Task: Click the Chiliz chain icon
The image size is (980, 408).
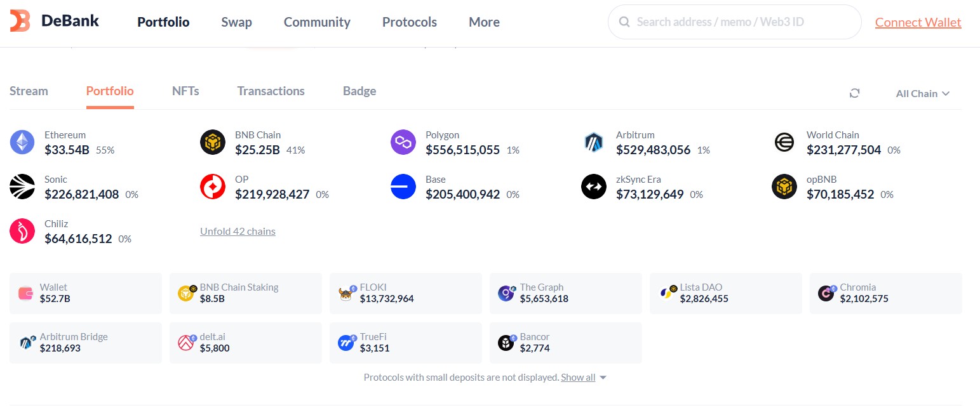Action: [x=22, y=231]
